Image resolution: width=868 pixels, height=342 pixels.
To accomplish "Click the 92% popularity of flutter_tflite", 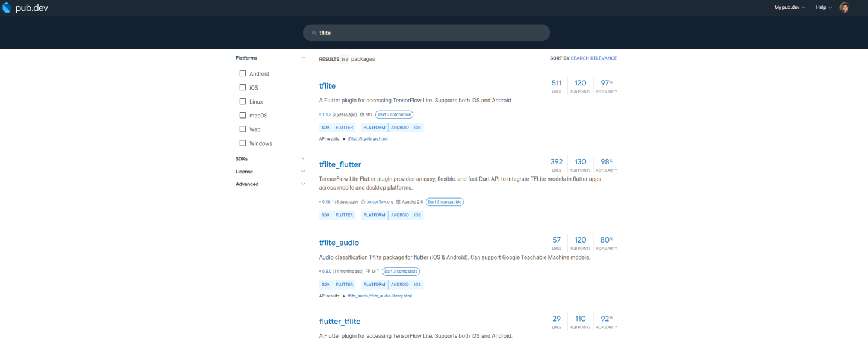I will pyautogui.click(x=607, y=321).
